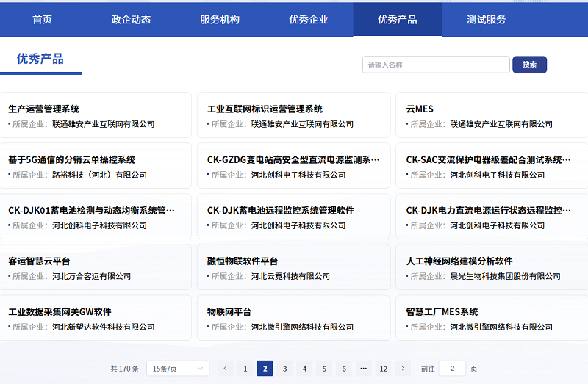Click company 河北云霓科技有限公司
The height and width of the screenshot is (384, 588).
(x=290, y=277)
